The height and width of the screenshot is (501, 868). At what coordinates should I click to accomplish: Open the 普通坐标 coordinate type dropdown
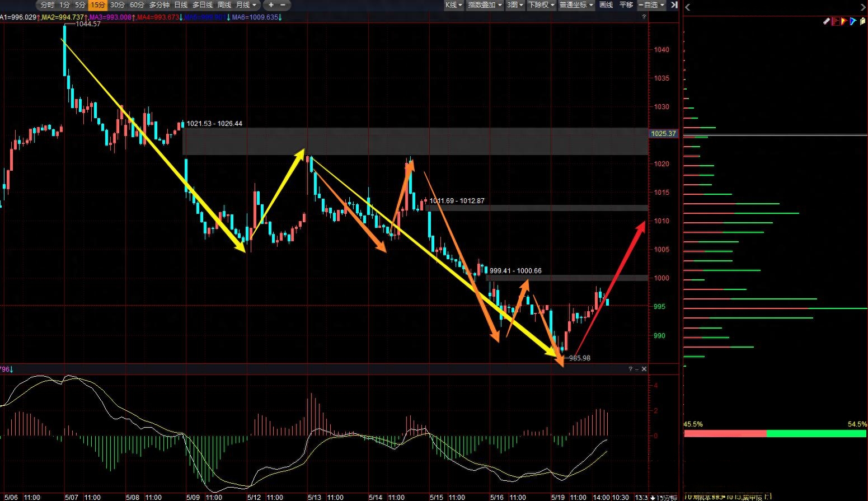(576, 4)
